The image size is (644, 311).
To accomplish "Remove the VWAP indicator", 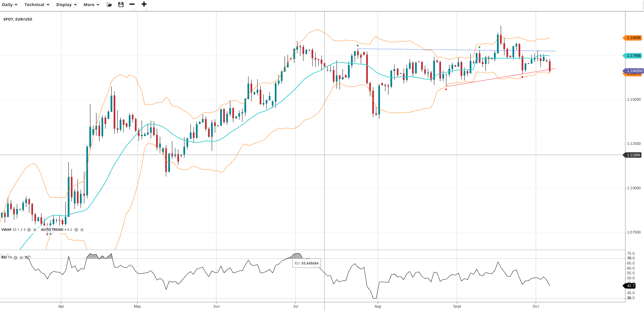I will pos(35,230).
